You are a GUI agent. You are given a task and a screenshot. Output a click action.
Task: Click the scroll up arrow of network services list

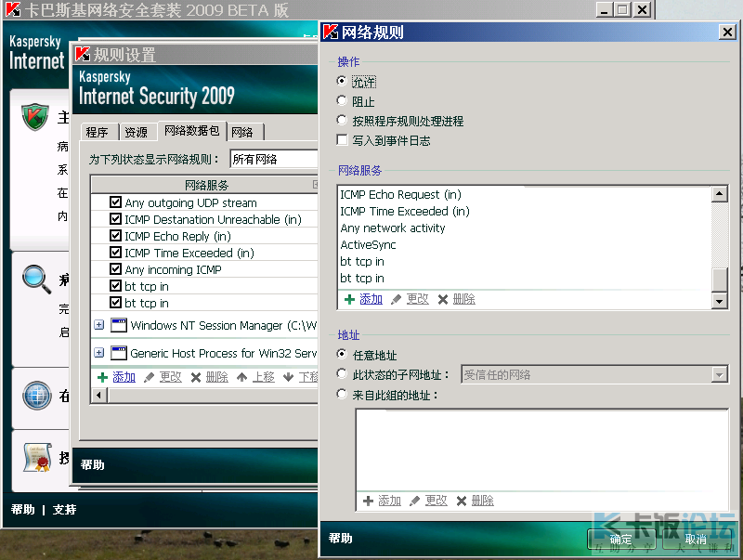tap(720, 194)
